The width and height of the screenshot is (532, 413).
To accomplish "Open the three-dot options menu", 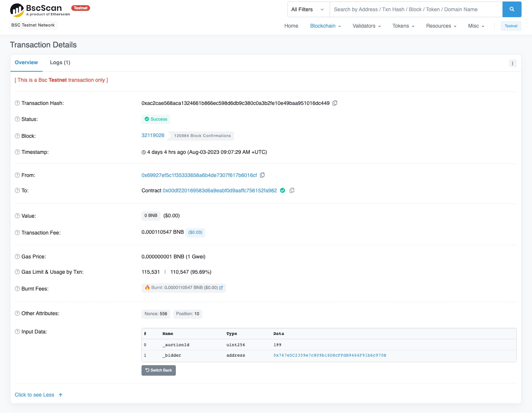I will pyautogui.click(x=512, y=63).
